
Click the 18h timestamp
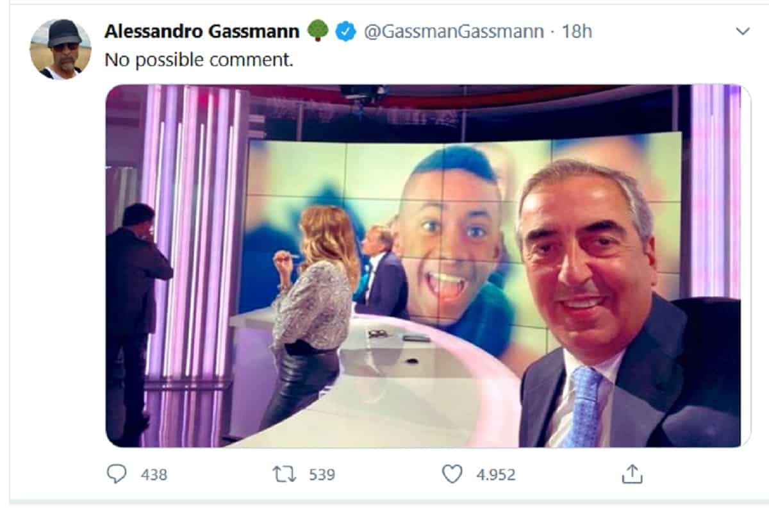[577, 31]
